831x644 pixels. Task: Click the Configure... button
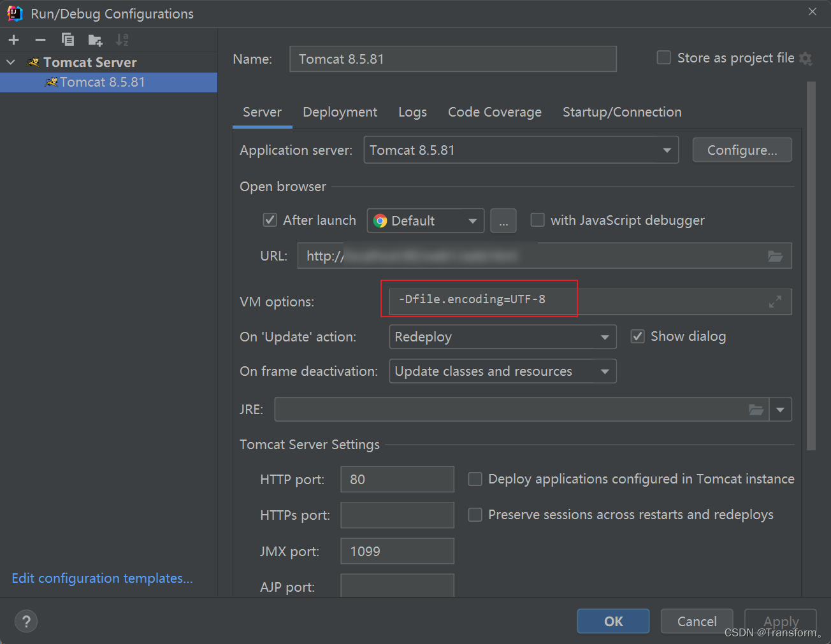pyautogui.click(x=742, y=150)
